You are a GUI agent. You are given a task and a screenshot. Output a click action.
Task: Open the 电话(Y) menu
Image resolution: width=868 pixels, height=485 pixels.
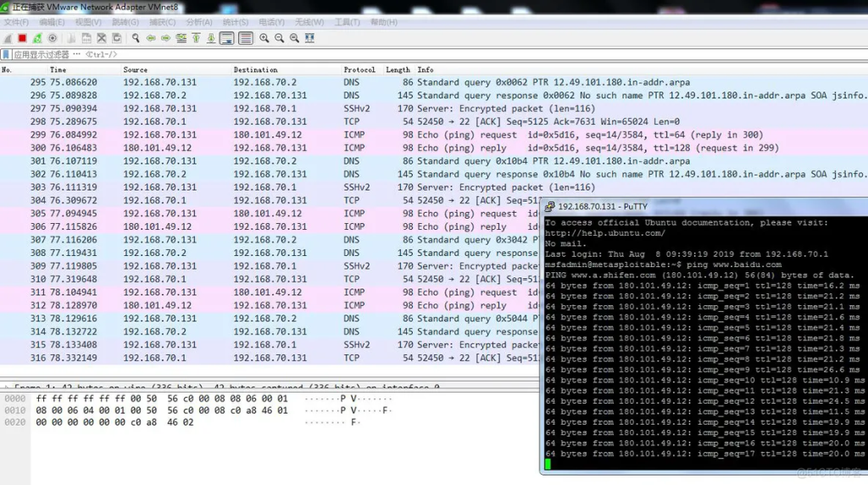click(271, 22)
